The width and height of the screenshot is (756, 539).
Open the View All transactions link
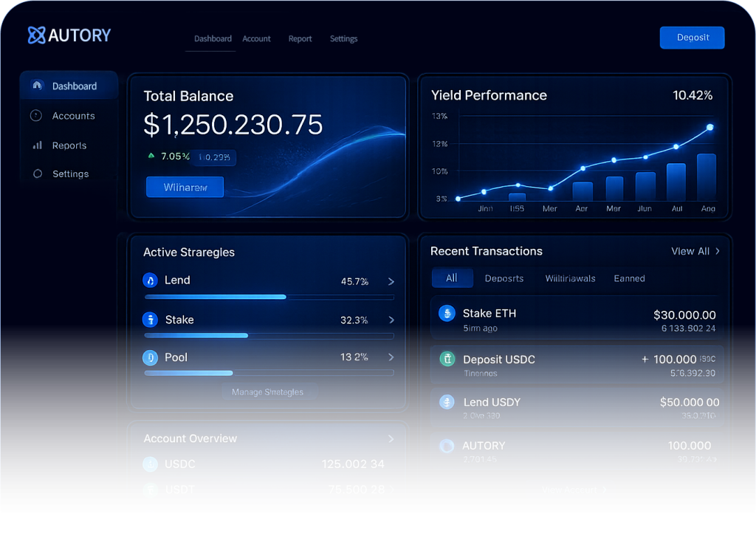pyautogui.click(x=695, y=251)
